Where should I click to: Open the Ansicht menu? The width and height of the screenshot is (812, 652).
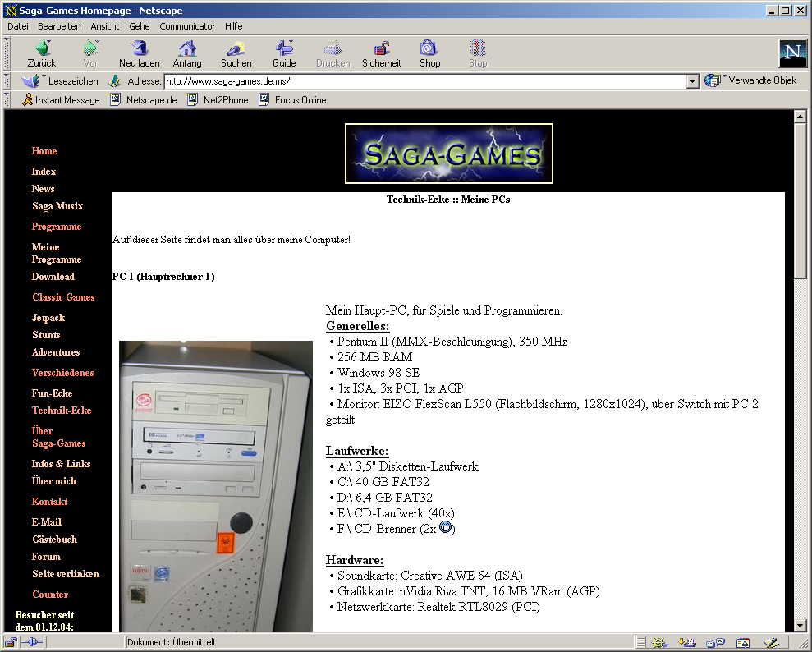coord(104,26)
